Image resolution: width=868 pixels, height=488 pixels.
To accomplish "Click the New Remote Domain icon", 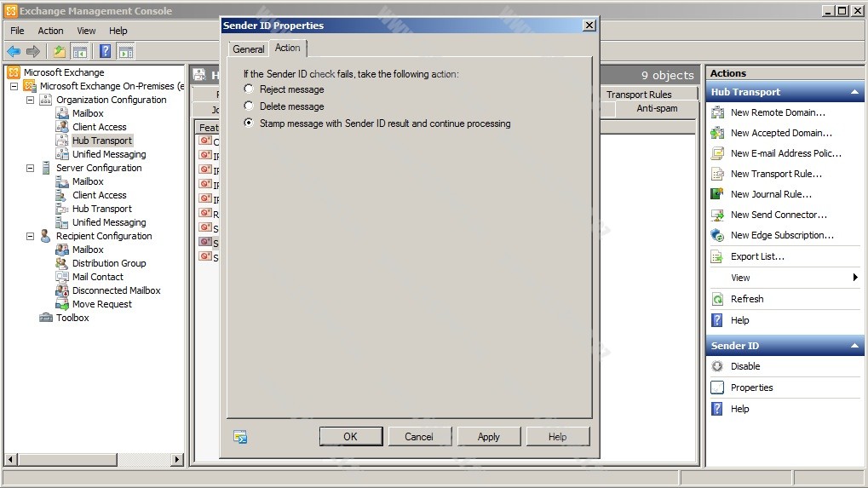I will tap(717, 112).
